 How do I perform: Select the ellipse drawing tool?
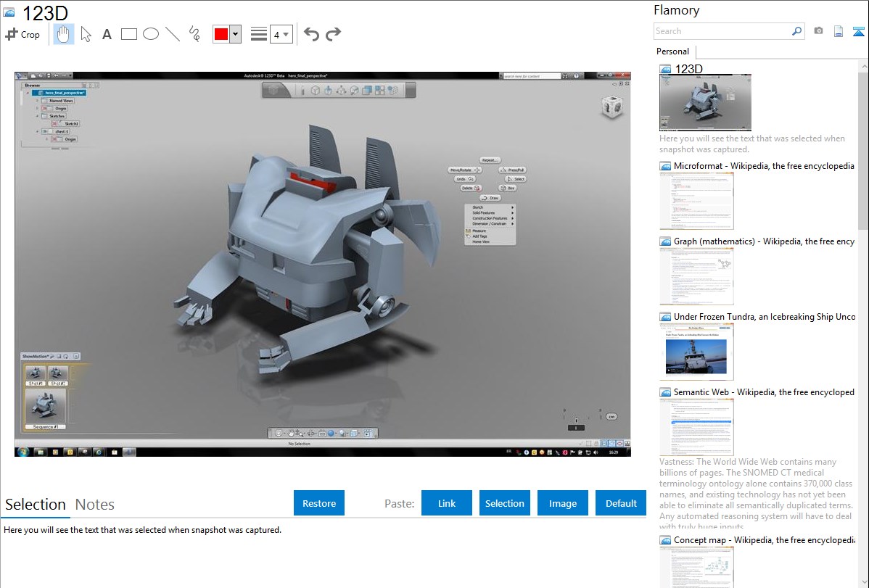point(151,34)
